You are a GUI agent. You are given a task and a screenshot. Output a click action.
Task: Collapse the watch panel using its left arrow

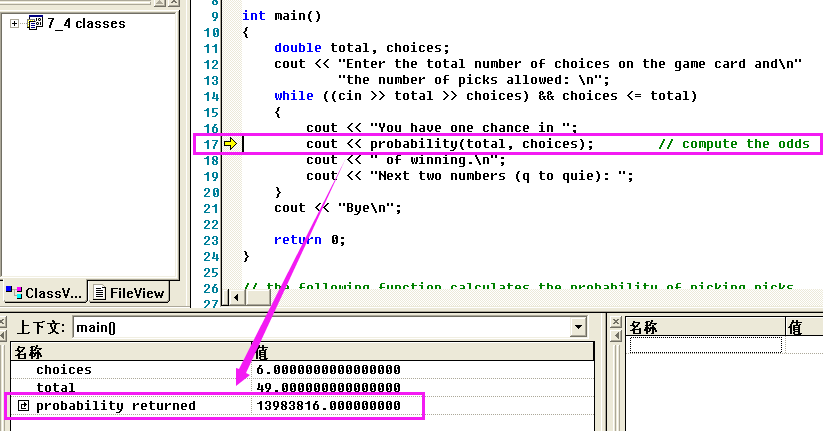pyautogui.click(x=617, y=335)
